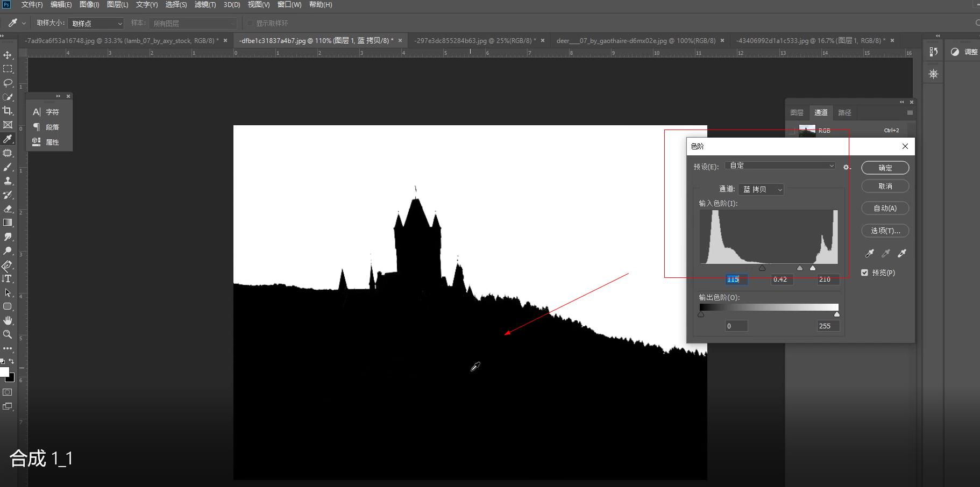Select the Lasso tool

8,83
